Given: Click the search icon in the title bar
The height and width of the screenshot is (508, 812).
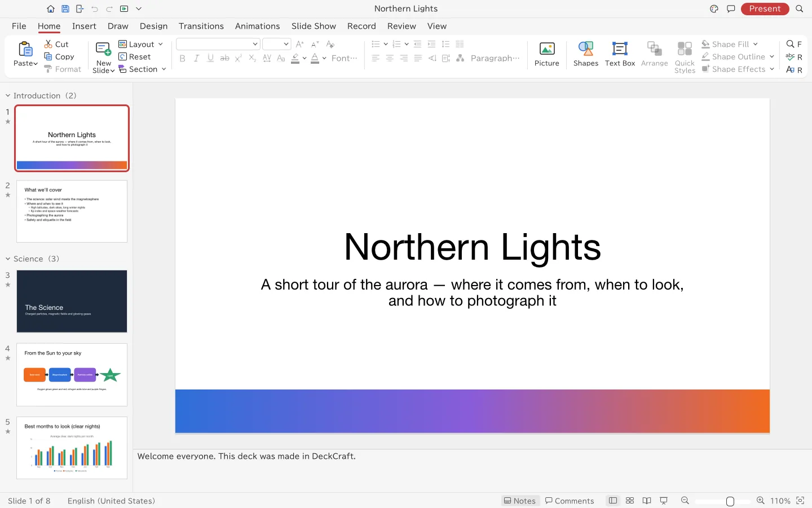Looking at the screenshot, I should (x=799, y=8).
